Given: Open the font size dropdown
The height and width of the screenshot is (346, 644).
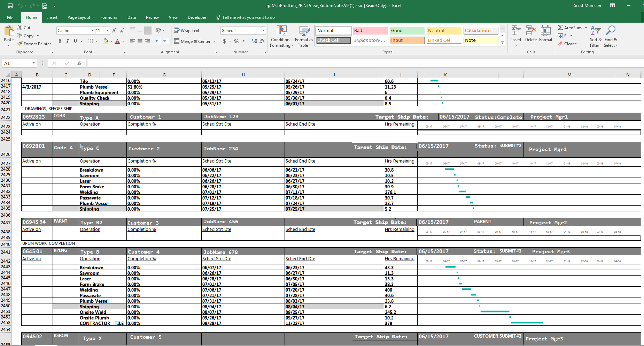Looking at the screenshot, I should (x=107, y=31).
